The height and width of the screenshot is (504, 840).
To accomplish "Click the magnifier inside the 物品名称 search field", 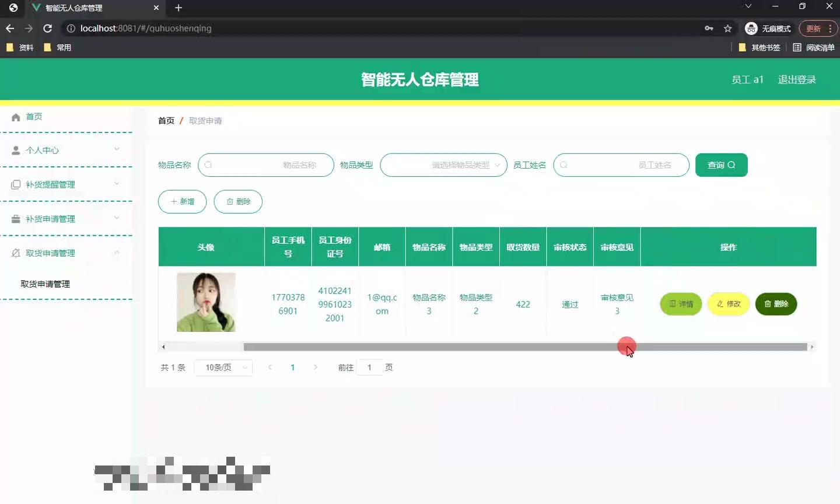I will point(208,165).
